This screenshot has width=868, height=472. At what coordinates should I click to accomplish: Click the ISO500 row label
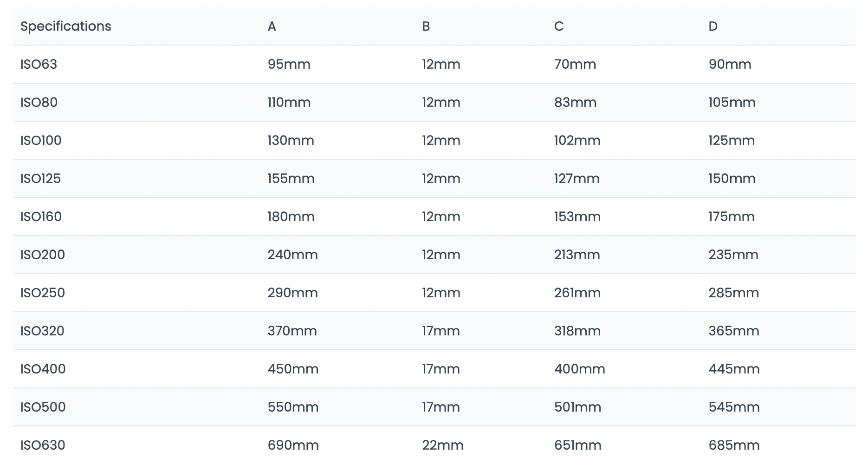(43, 407)
